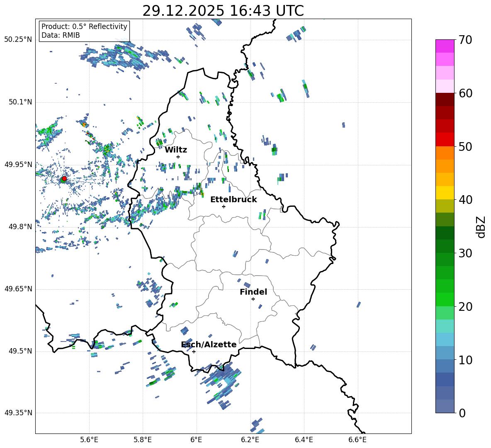491x448 pixels.
Task: Click the Findel location label
Action: 253,292
